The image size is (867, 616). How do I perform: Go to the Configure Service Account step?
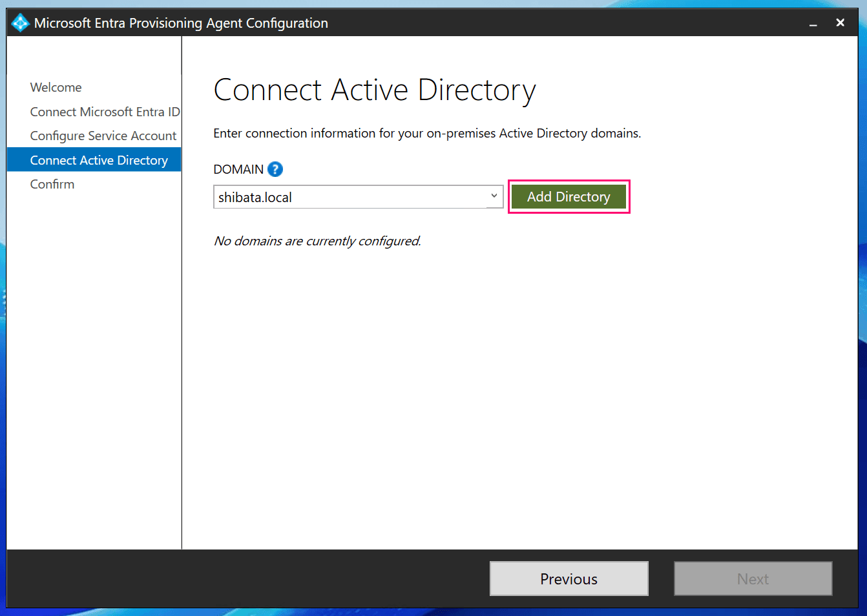103,136
